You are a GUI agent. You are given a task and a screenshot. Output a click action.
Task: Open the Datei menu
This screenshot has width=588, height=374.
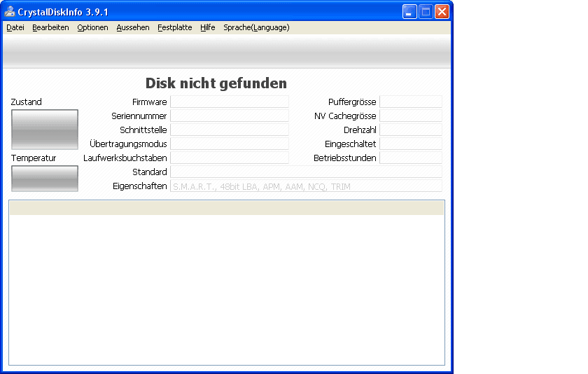(x=15, y=27)
